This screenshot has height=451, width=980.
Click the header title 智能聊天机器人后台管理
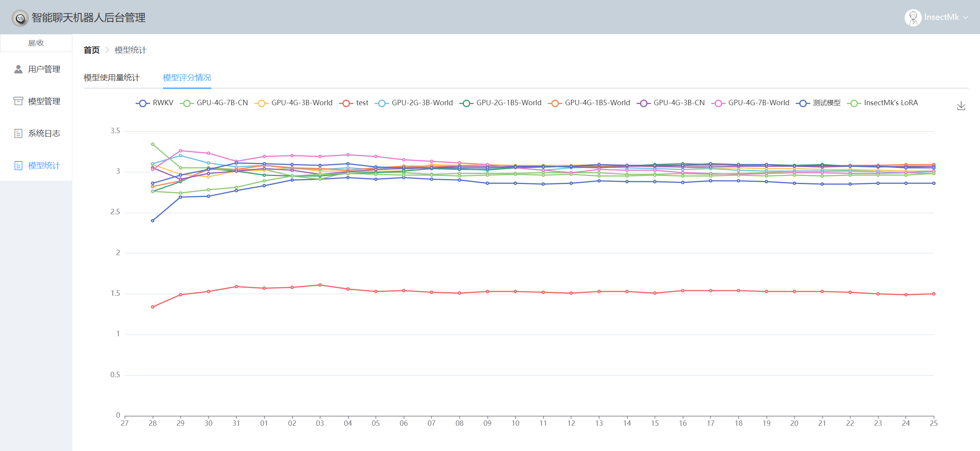point(88,18)
